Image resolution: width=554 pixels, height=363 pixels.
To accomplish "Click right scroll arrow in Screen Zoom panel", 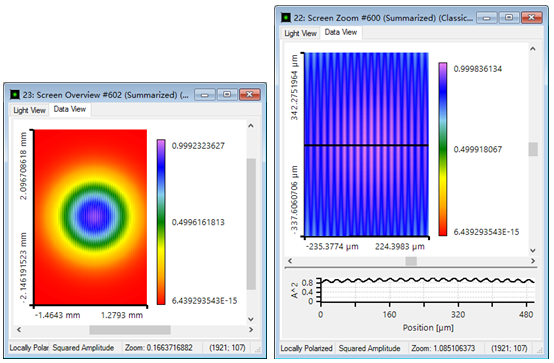I will [x=533, y=261].
